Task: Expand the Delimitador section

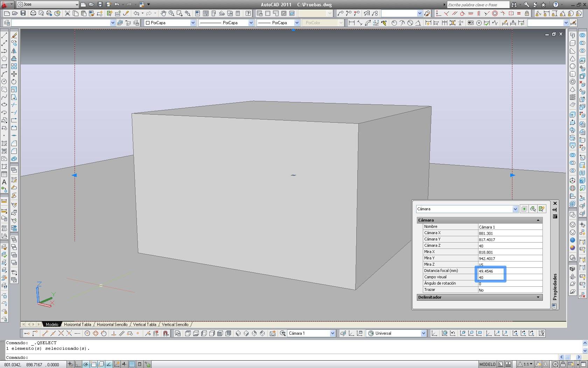Action: click(538, 297)
